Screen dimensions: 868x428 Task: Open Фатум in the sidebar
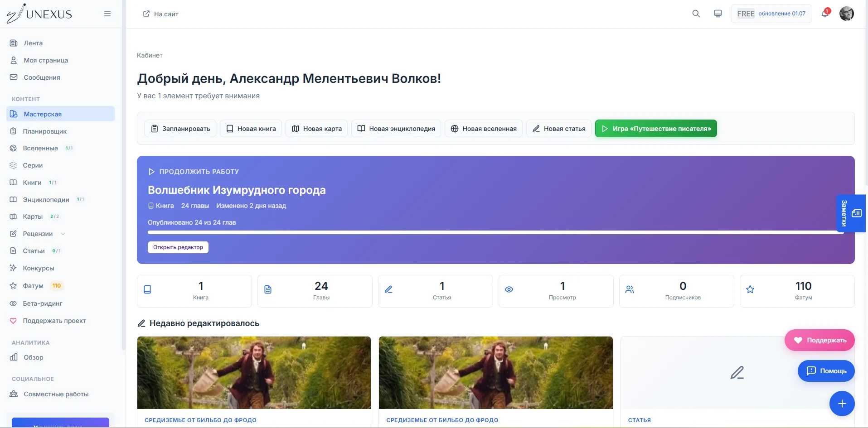click(x=61, y=286)
